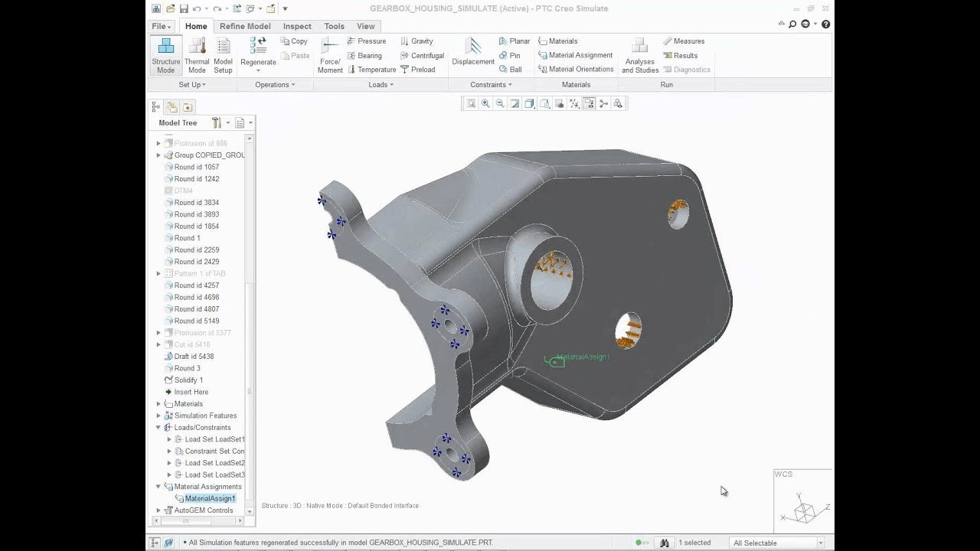Save the model from quick access toolbar
This screenshot has width=980, height=551.
click(184, 8)
